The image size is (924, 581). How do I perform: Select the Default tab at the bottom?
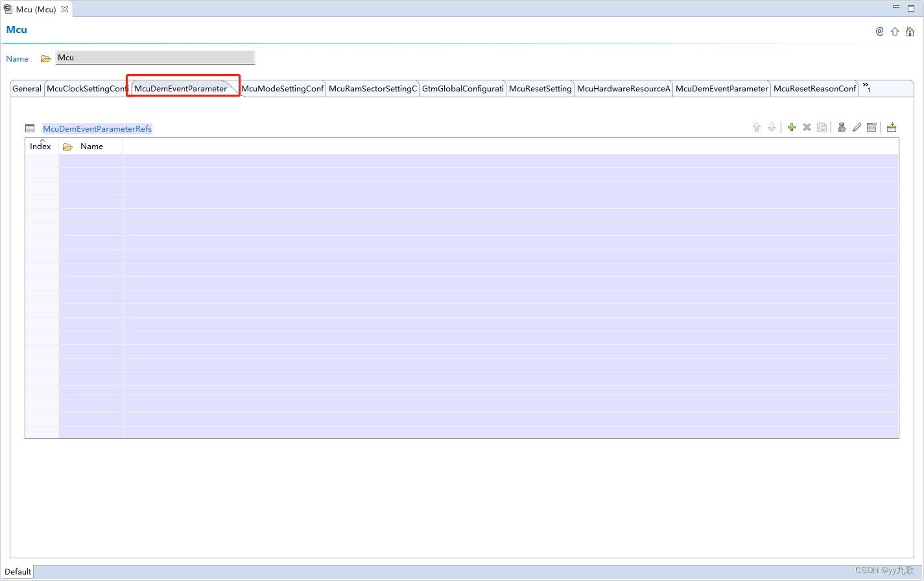point(18,572)
